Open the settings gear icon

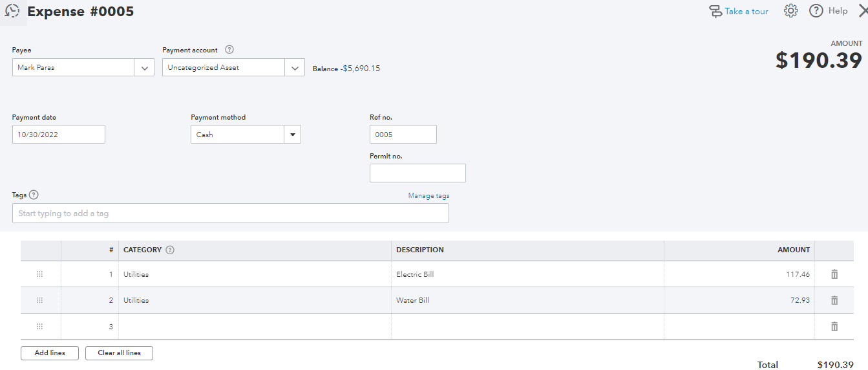pyautogui.click(x=791, y=11)
